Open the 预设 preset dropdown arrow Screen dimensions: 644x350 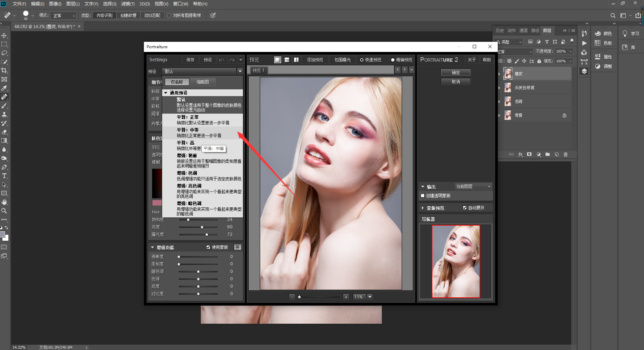240,71
